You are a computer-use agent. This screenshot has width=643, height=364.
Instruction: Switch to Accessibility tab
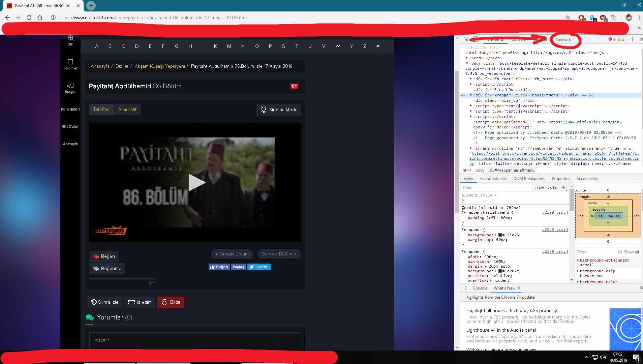pyautogui.click(x=587, y=179)
